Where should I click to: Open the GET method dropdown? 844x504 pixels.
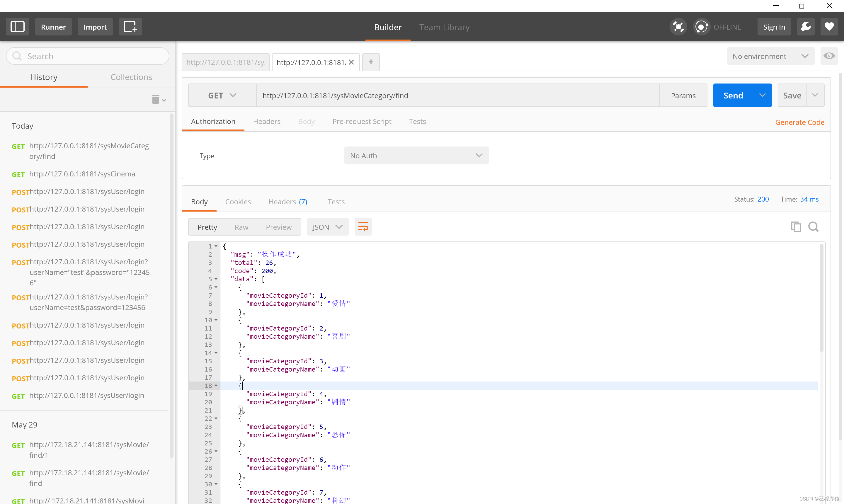click(222, 96)
